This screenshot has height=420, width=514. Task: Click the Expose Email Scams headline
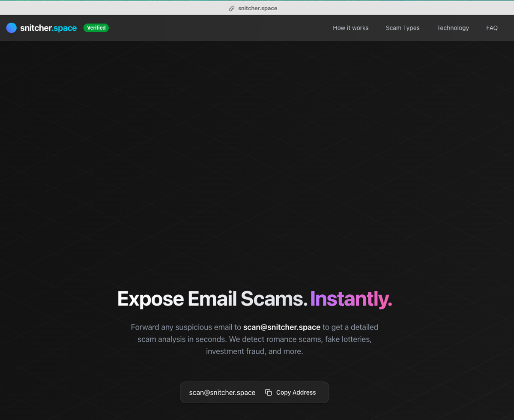pos(212,299)
